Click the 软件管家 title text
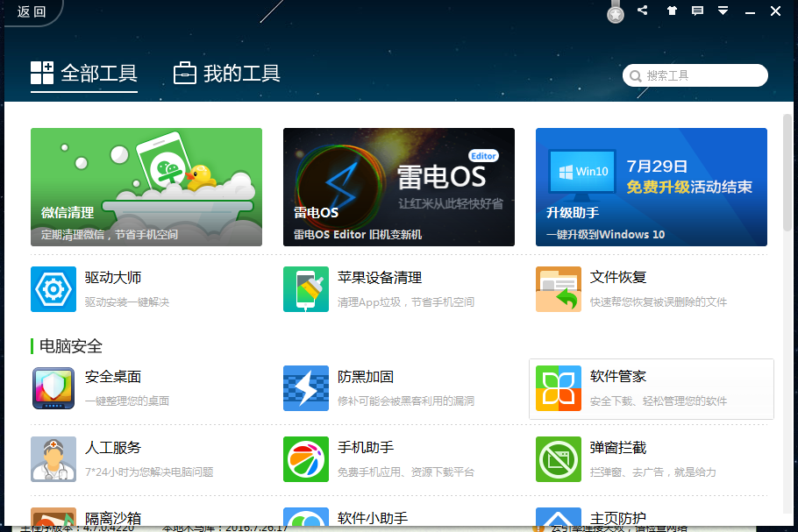 pos(618,377)
